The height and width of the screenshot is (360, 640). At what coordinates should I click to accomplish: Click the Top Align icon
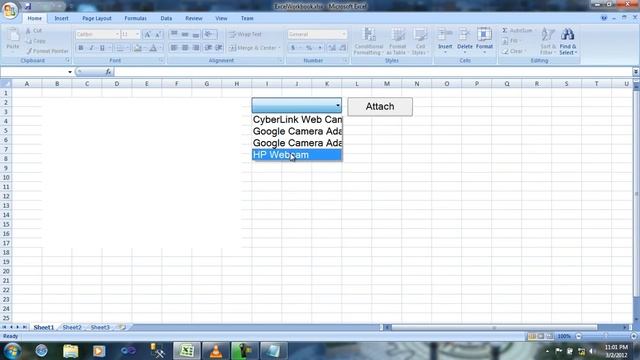pos(174,34)
